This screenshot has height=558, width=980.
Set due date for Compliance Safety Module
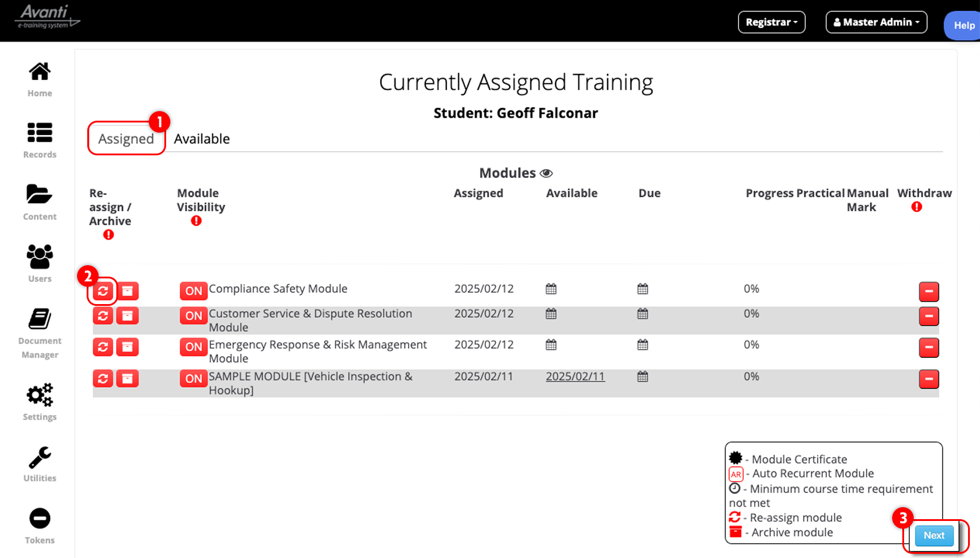[642, 289]
